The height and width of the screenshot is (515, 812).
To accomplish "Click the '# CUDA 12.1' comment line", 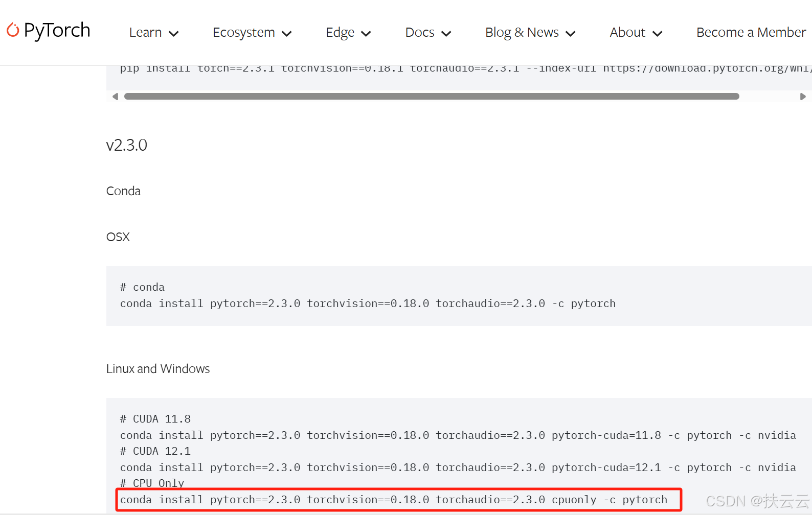I will [x=155, y=451].
